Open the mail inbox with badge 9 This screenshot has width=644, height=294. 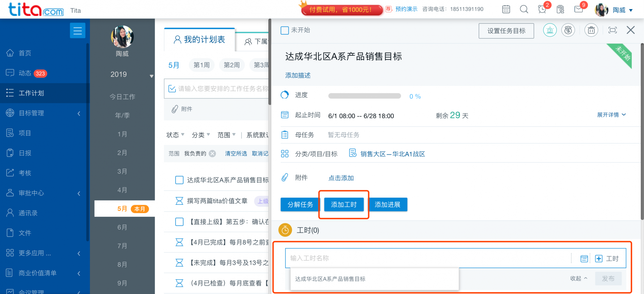(579, 9)
